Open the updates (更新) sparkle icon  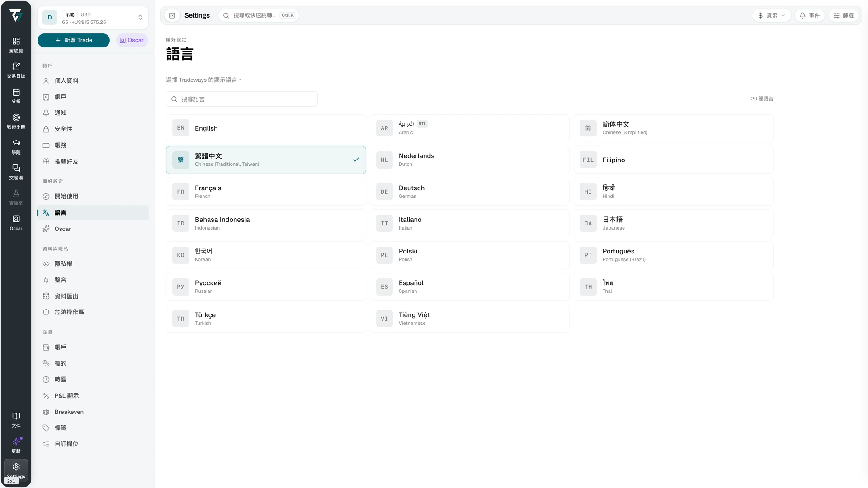click(x=16, y=441)
